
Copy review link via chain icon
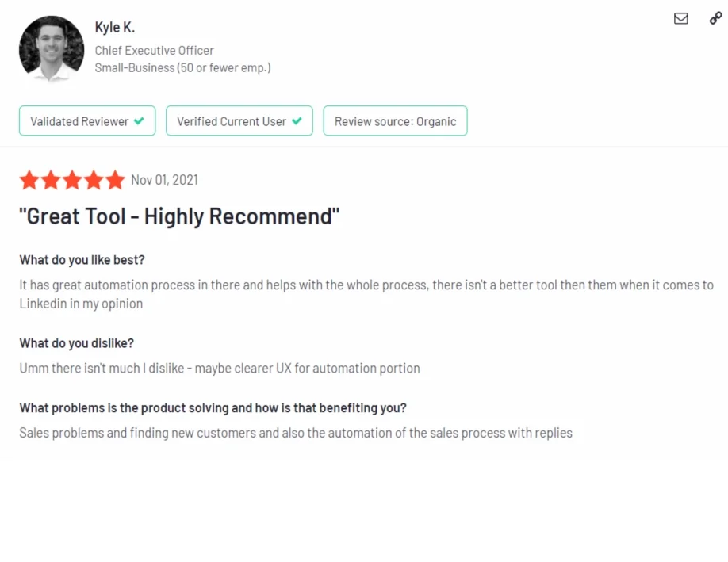715,18
